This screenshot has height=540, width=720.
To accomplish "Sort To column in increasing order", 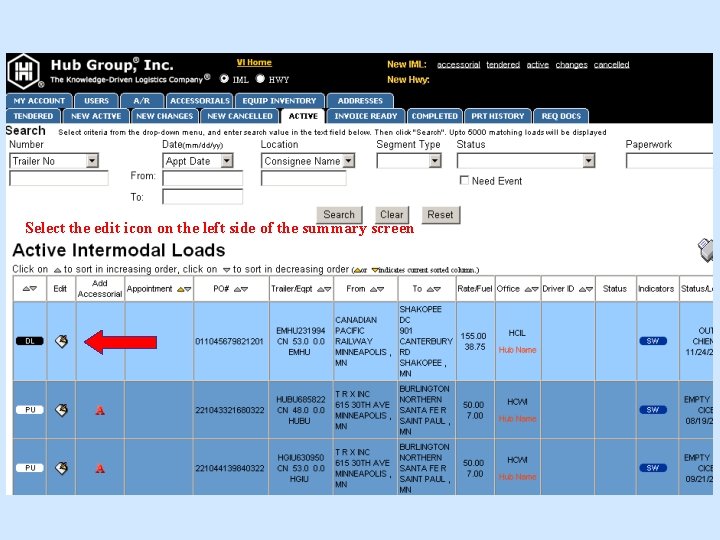I will click(430, 289).
